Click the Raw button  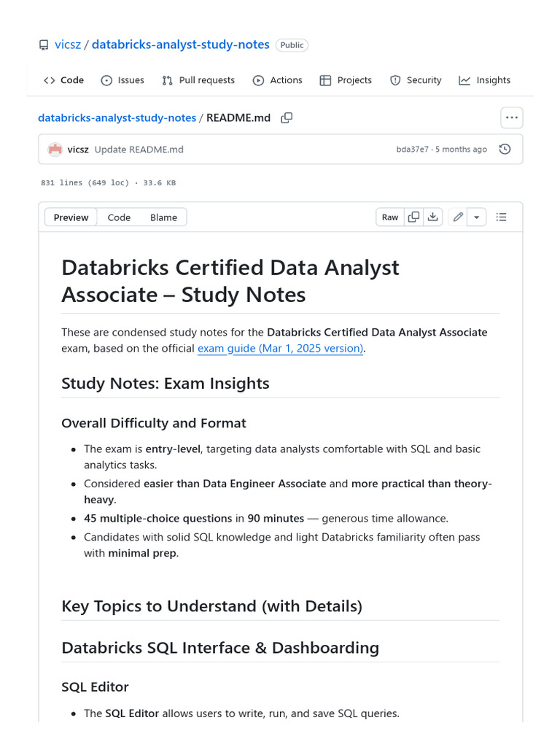point(390,217)
